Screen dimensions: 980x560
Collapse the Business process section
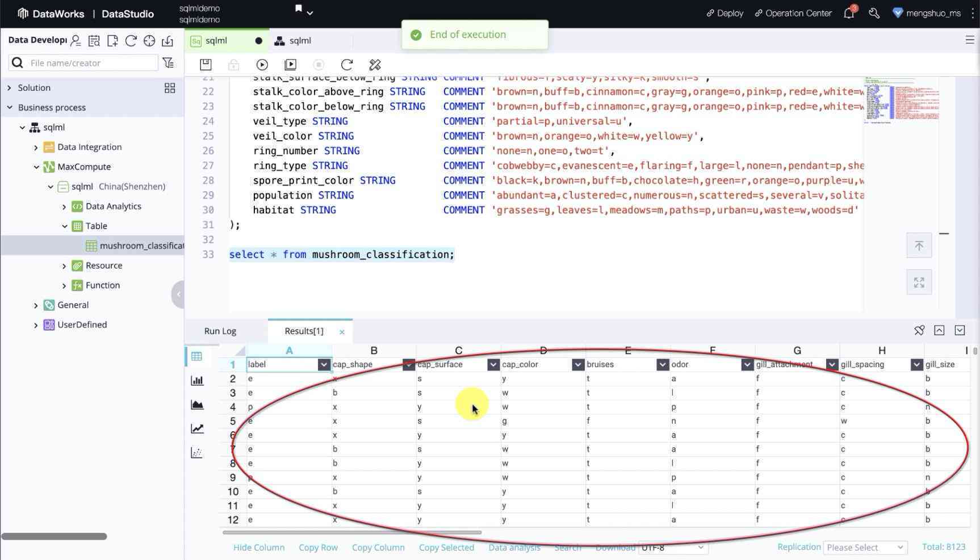click(x=9, y=107)
